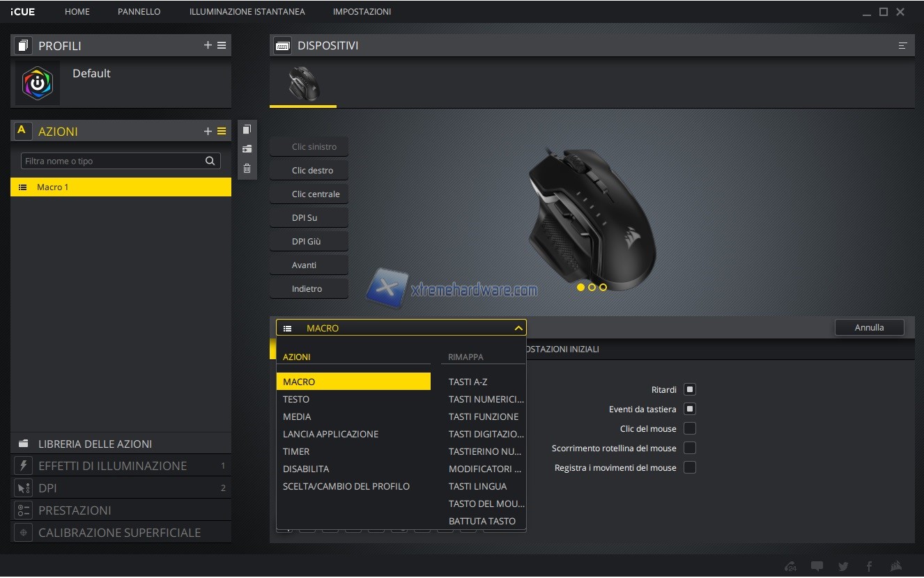Select Lancia Applicazione from the dropdown list
The width and height of the screenshot is (924, 578).
(x=330, y=434)
